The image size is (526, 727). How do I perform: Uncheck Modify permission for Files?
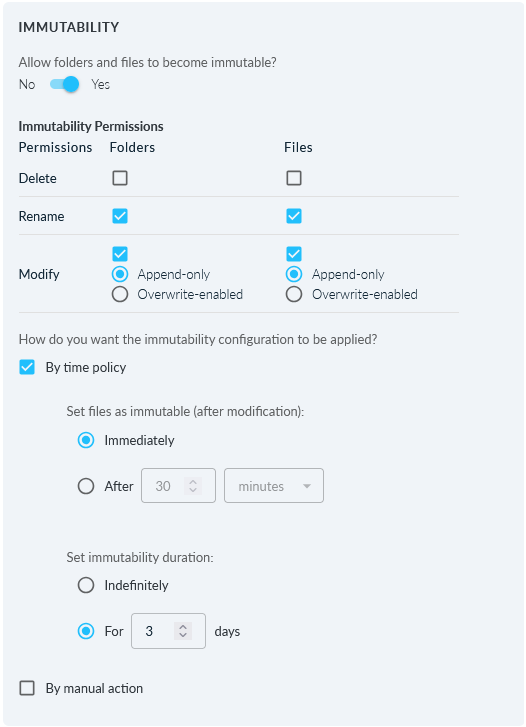click(294, 254)
